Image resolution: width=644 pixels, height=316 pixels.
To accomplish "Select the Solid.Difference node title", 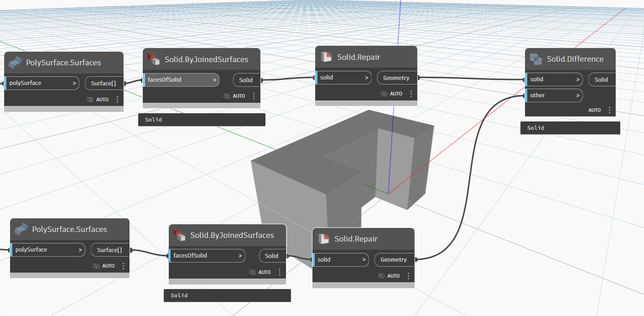I will 575,59.
